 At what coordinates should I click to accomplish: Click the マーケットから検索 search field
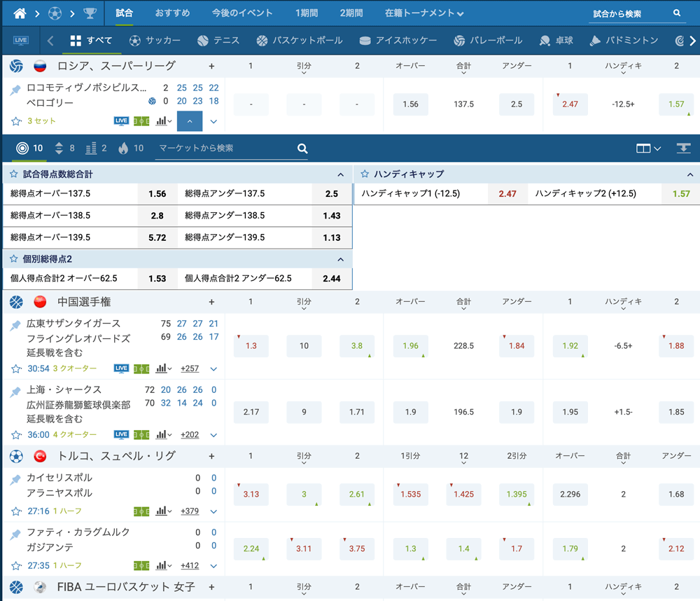pyautogui.click(x=224, y=148)
